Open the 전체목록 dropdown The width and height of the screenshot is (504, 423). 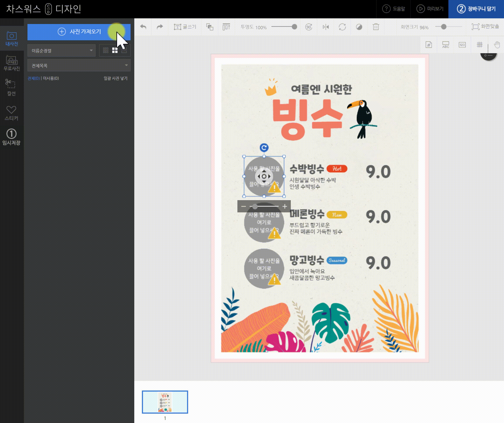click(79, 65)
